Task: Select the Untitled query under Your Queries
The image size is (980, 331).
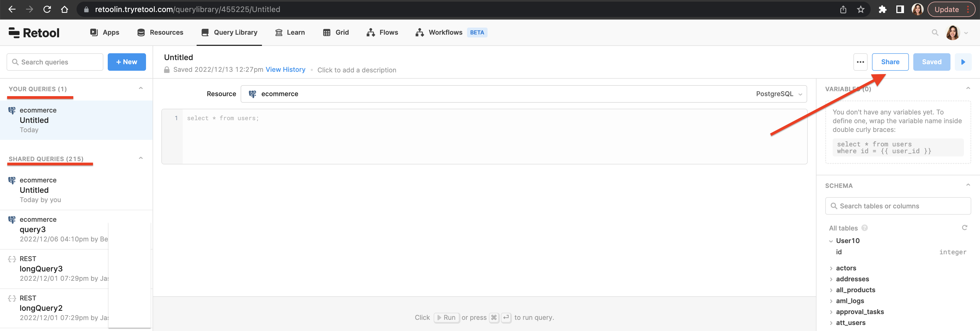Action: click(x=76, y=120)
